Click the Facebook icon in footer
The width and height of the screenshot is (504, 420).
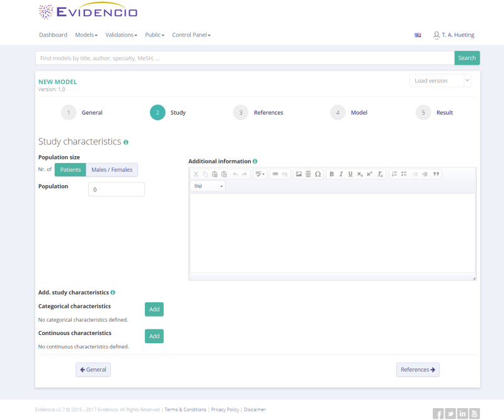[438, 414]
